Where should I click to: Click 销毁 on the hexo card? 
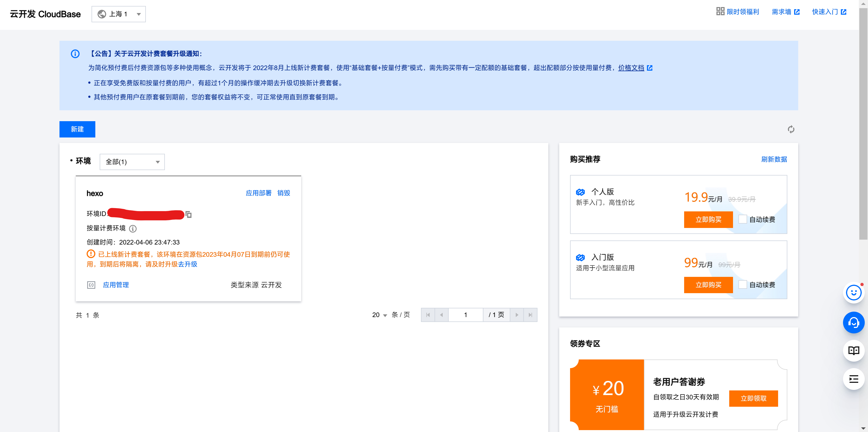(x=283, y=193)
